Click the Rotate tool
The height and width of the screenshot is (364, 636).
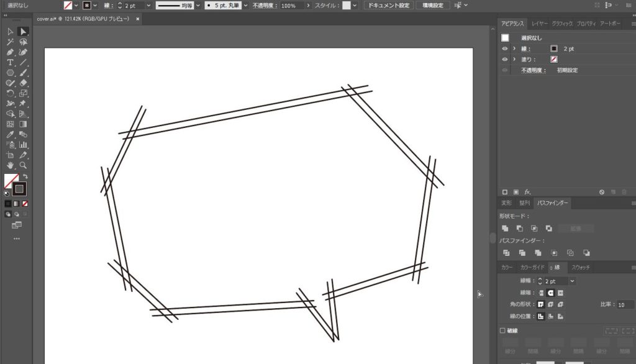(10, 93)
